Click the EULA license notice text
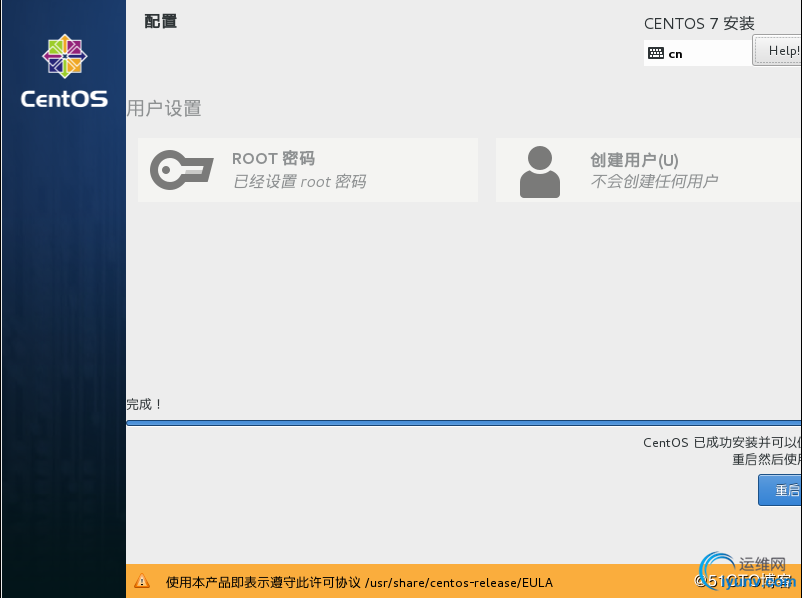 [359, 583]
